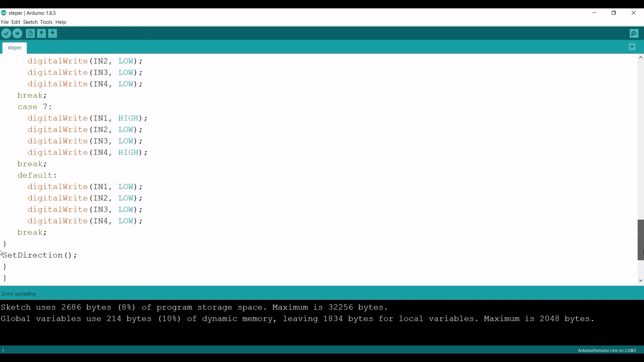Click the 'Sketch uses 2686 bytes' console line
Viewport: 644px width, 362px height.
pyautogui.click(x=194, y=307)
